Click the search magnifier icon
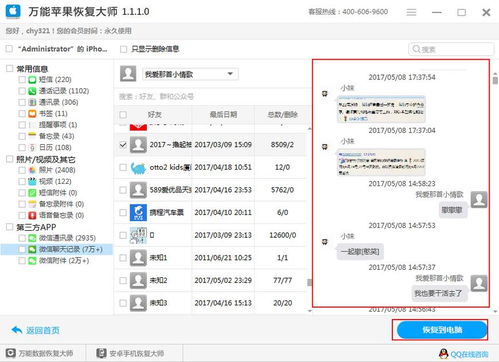Screen dimensions: 499x362 tap(416, 49)
